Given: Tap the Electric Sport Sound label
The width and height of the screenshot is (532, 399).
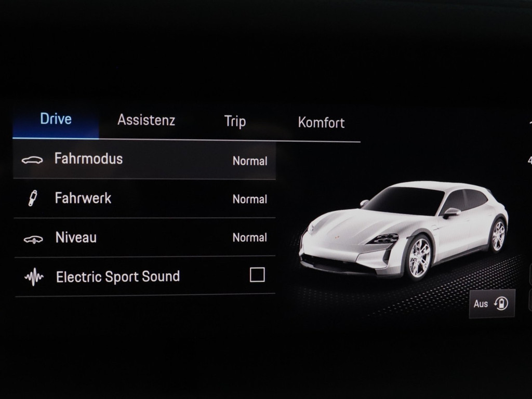Looking at the screenshot, I should pyautogui.click(x=118, y=276).
